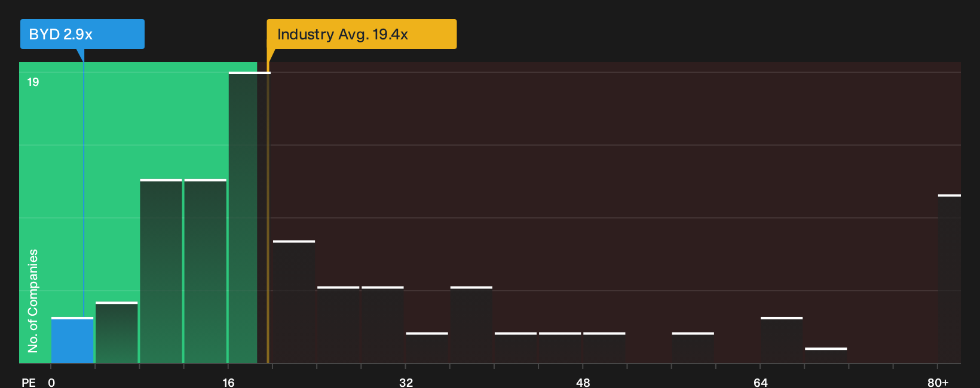Select the blue BYD histogram bar
This screenshot has width=980, height=388.
coord(72,340)
